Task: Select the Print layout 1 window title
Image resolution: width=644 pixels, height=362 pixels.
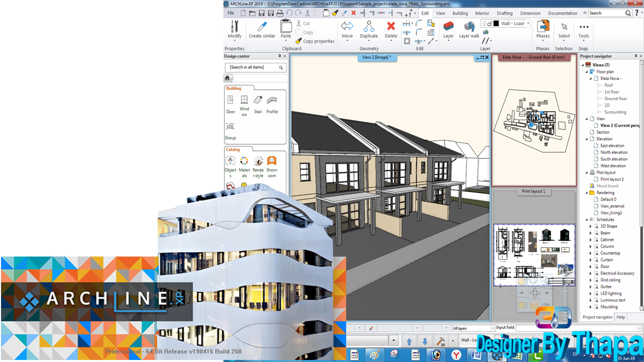Action: tap(533, 192)
